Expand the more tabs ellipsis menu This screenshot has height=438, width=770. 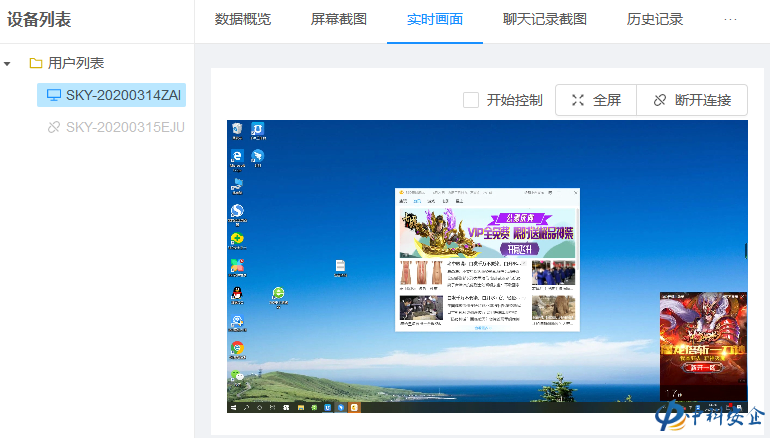[730, 19]
